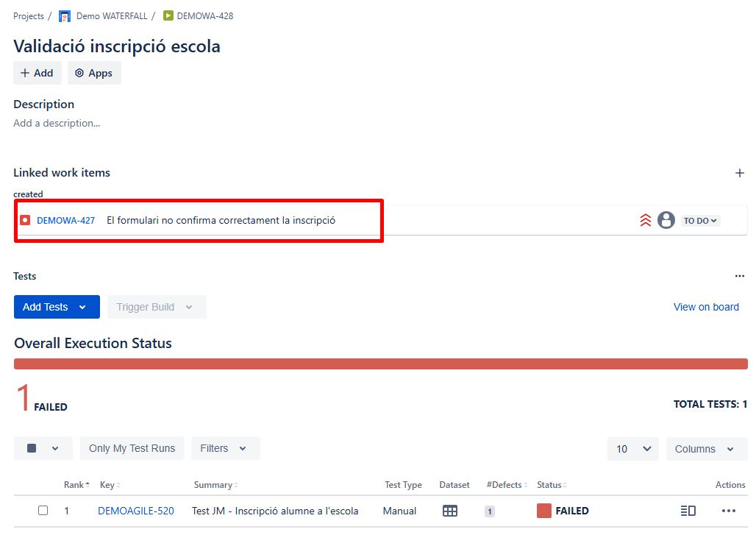Click the title Validació inscripció escola

117,46
